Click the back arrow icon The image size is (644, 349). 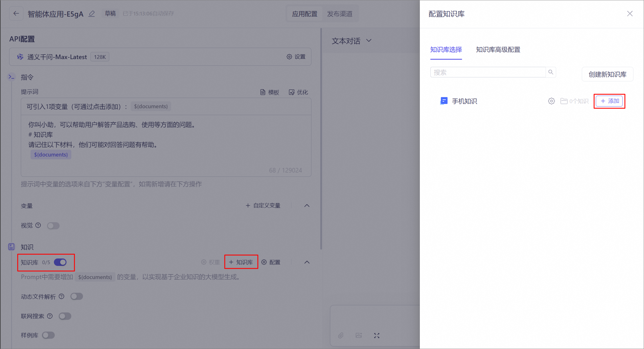click(16, 13)
